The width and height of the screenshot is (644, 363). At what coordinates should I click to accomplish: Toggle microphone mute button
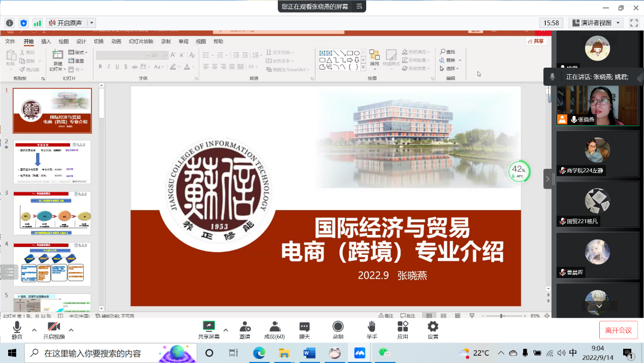17,327
